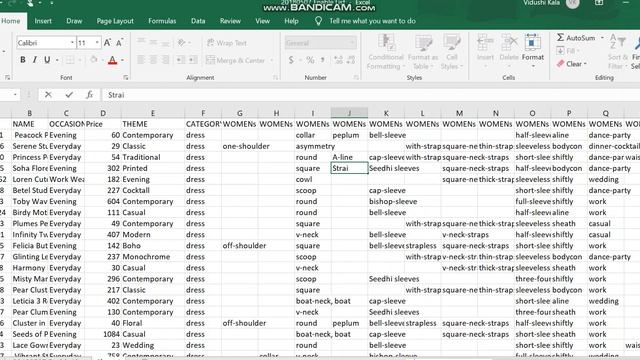The height and width of the screenshot is (360, 640).
Task: Open the General number format dropdown
Action: 352,43
